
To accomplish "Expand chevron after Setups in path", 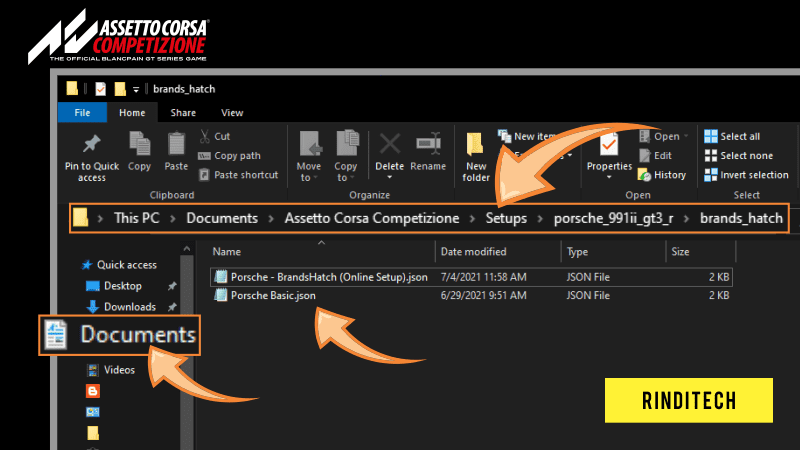I will pyautogui.click(x=540, y=218).
